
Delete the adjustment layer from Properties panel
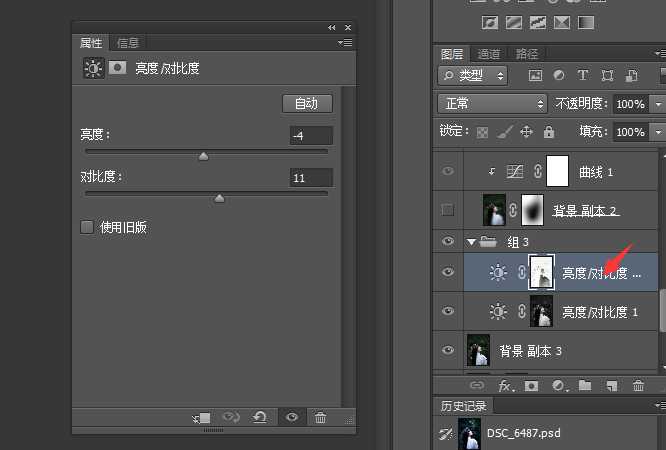(320, 418)
